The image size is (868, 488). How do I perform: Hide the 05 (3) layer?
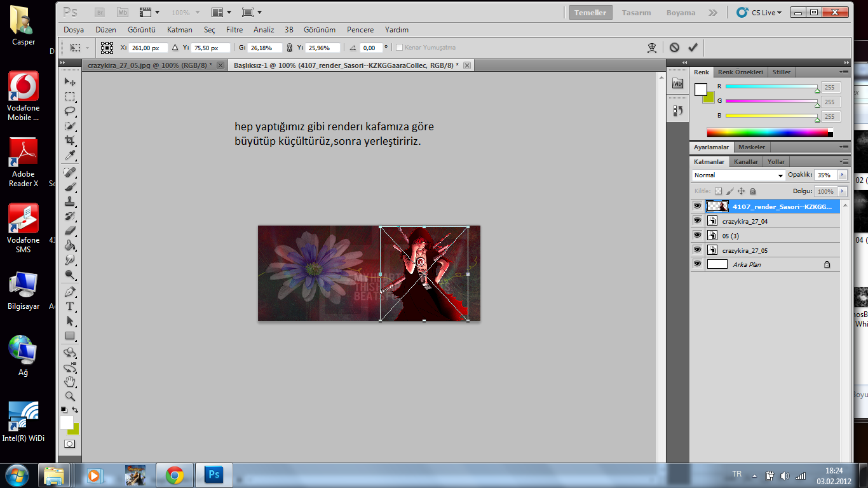[x=697, y=236]
